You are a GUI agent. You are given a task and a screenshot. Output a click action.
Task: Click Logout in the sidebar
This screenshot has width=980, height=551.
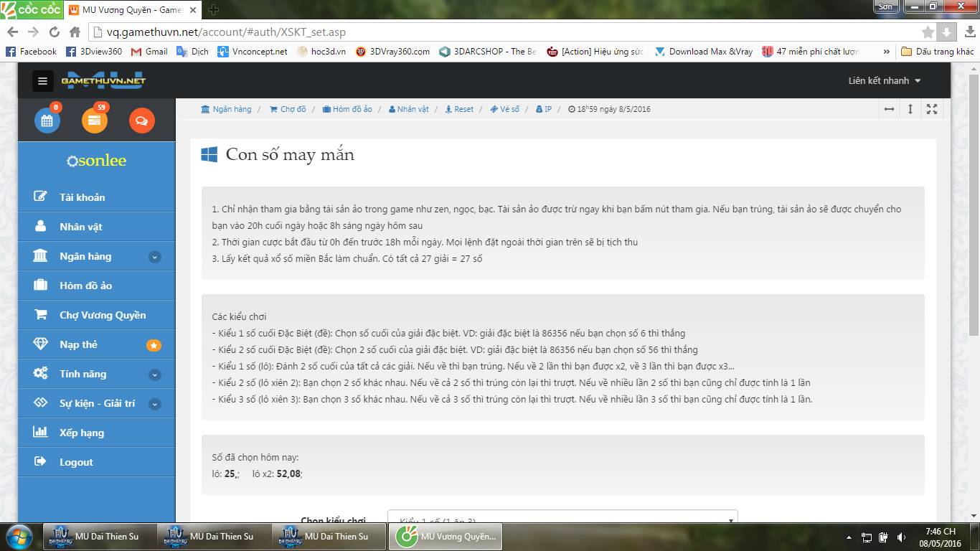(76, 462)
